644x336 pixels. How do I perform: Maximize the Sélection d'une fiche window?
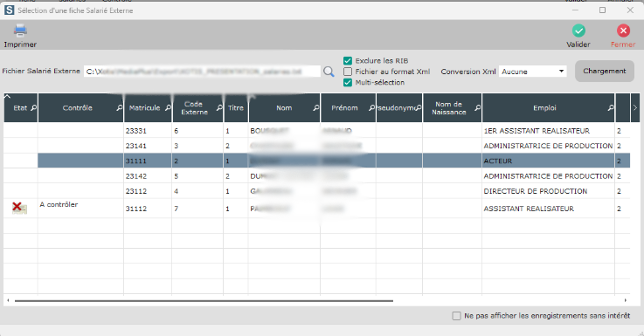click(603, 10)
